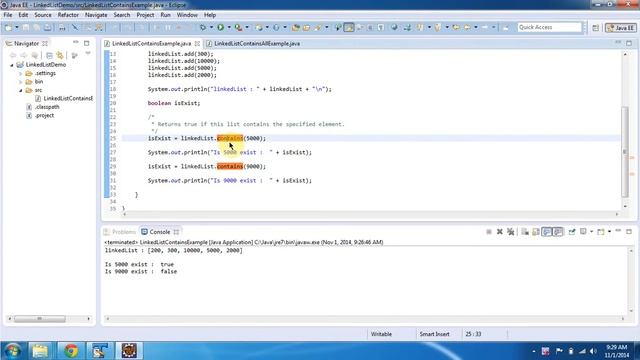The width and height of the screenshot is (640, 360).
Task: Toggle Scroll Lock in Console toolbar
Action: [x=536, y=232]
